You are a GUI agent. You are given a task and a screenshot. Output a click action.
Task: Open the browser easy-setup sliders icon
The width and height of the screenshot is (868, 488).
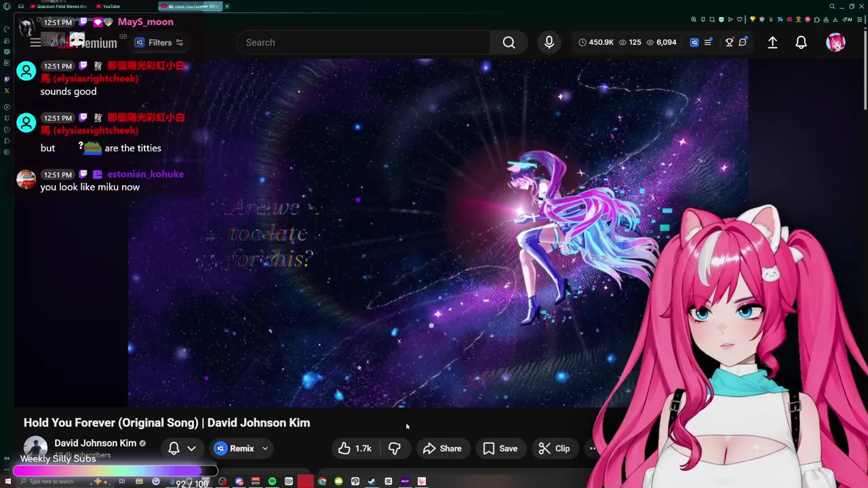[859, 19]
